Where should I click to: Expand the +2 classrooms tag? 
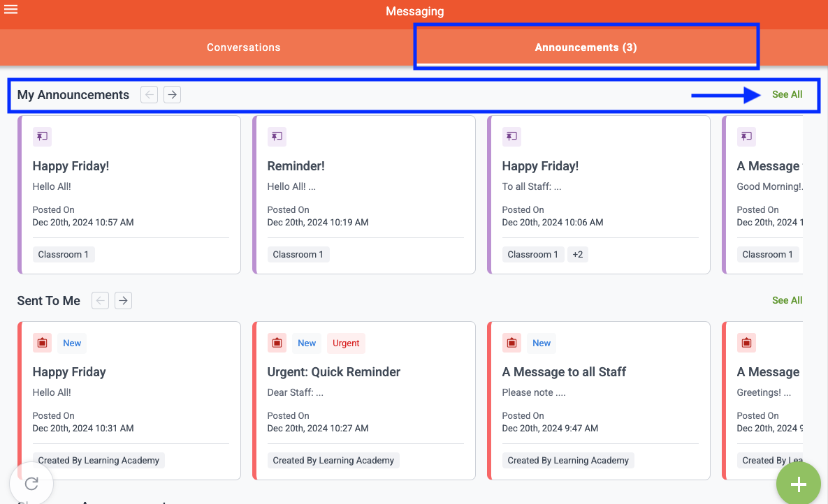coord(577,255)
